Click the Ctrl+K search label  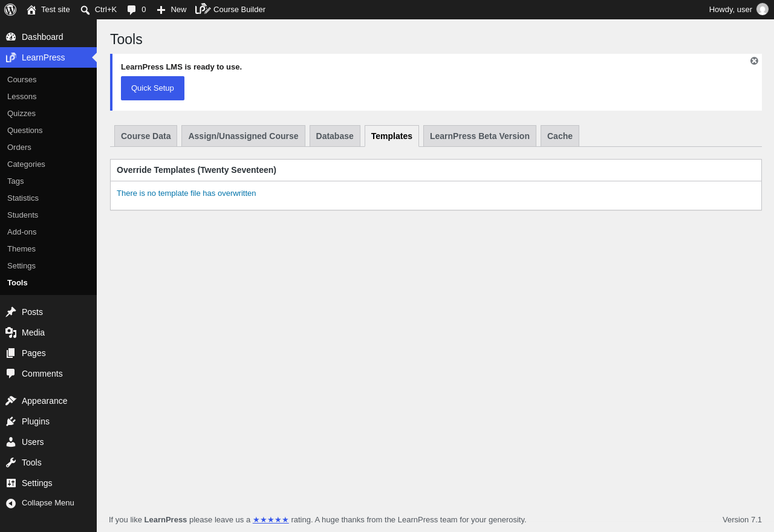click(x=106, y=10)
